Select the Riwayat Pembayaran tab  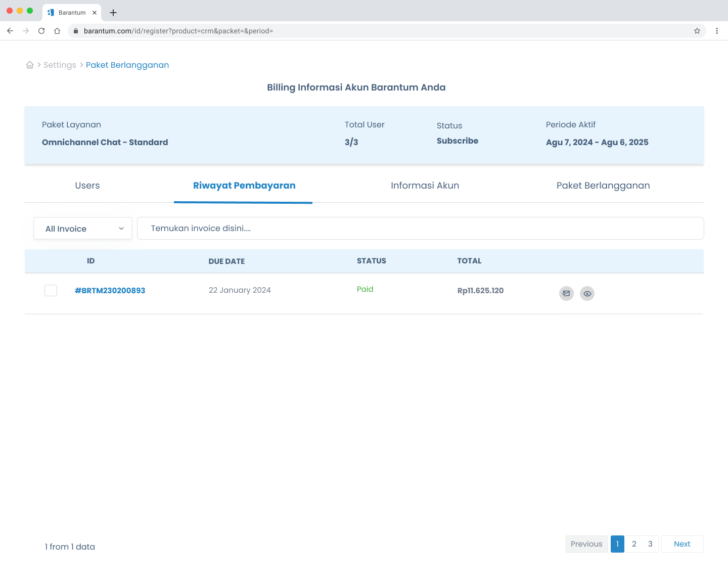point(244,186)
